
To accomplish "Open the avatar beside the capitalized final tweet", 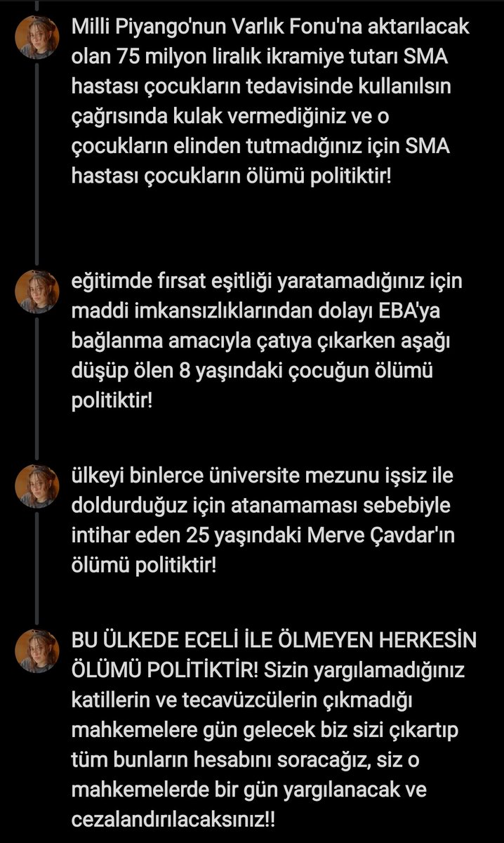I will click(x=32, y=644).
